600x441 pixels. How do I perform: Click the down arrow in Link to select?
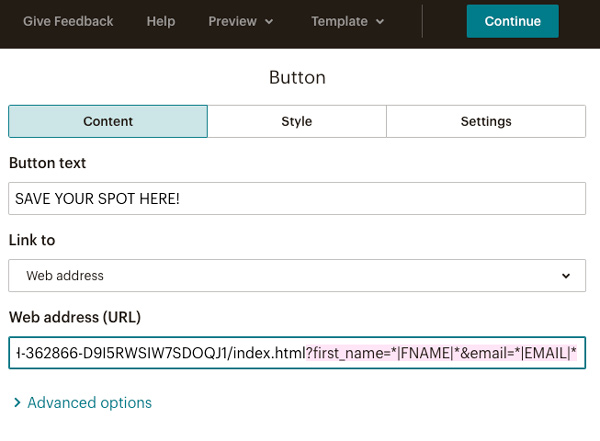click(566, 275)
